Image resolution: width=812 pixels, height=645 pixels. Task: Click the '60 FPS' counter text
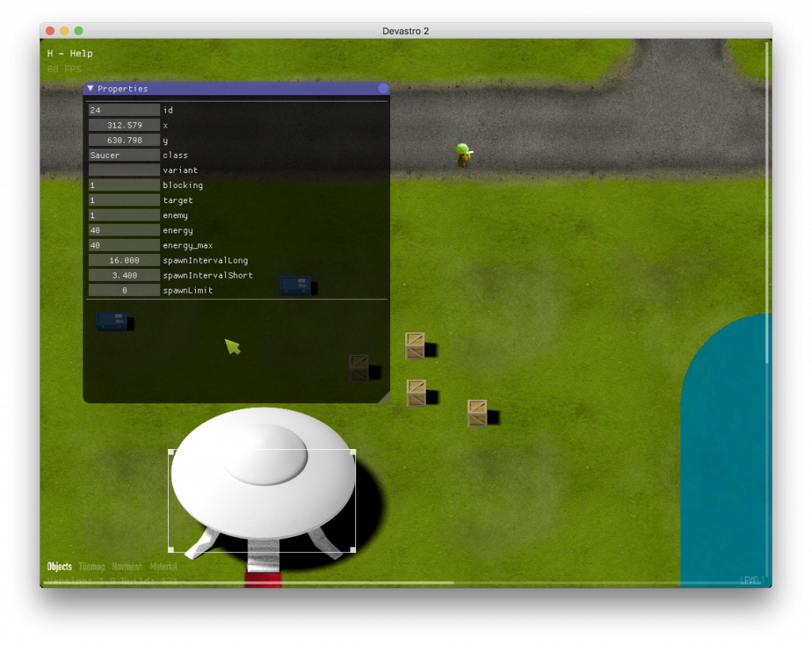(x=64, y=69)
